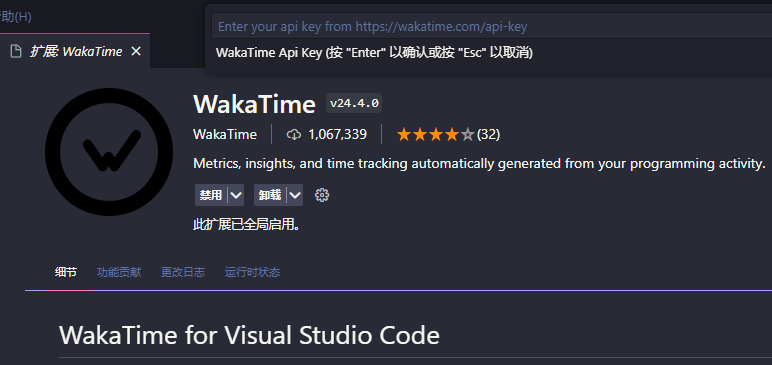Close the 扩展 WakaTime tab
This screenshot has width=772, height=365.
pos(136,51)
